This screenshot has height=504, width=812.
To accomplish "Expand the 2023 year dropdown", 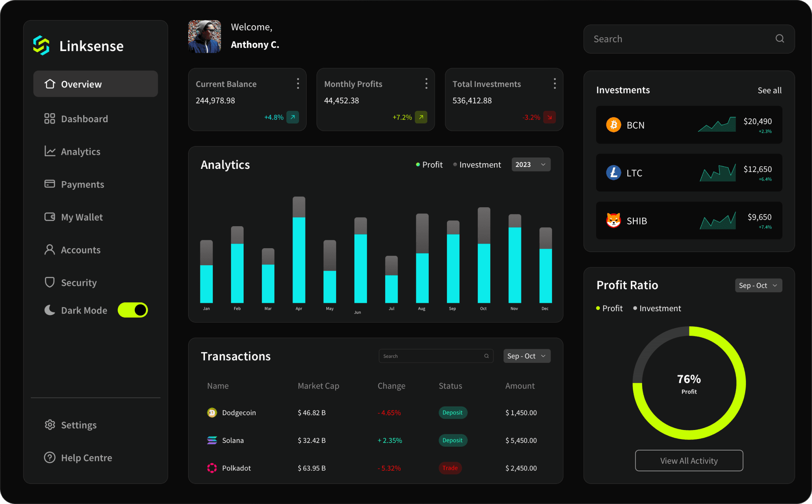I will coord(530,165).
